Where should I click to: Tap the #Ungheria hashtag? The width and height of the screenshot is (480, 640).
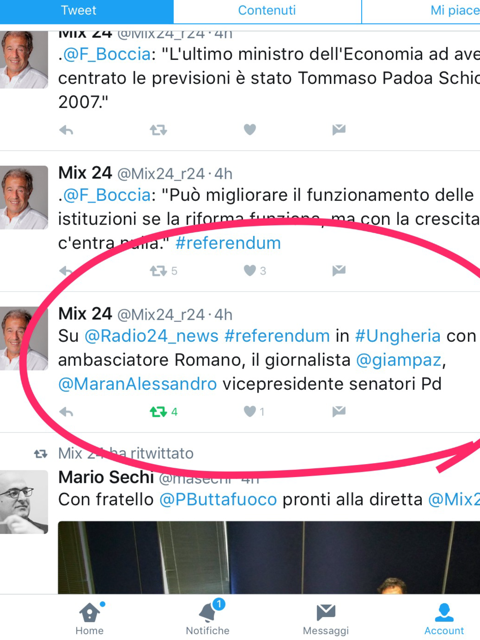coord(398,336)
